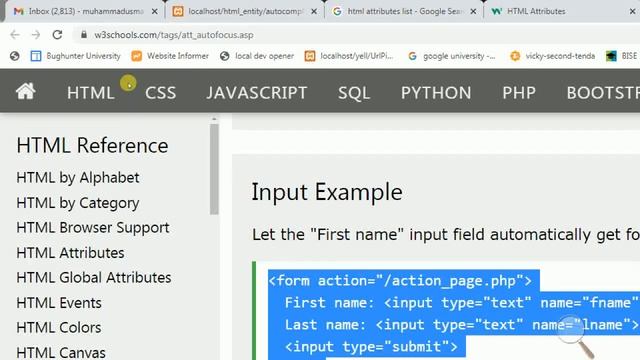Click the 'HTML Reference' sidebar heading
The height and width of the screenshot is (360, 640).
(x=92, y=146)
